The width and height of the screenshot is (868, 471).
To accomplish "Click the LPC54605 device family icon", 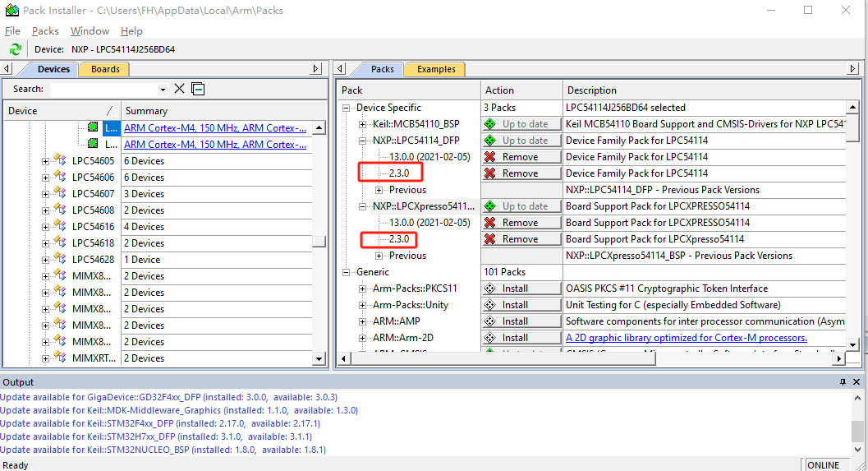I will tap(59, 161).
